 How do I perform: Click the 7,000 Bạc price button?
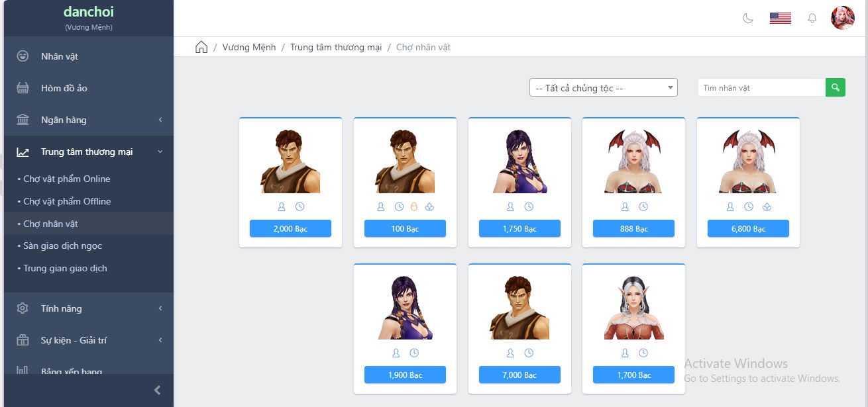(519, 375)
